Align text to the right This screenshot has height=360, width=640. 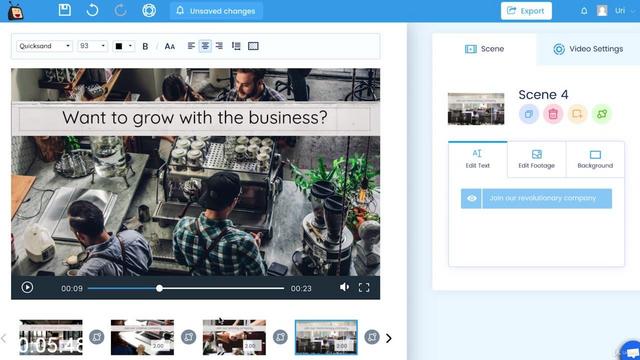pyautogui.click(x=219, y=46)
